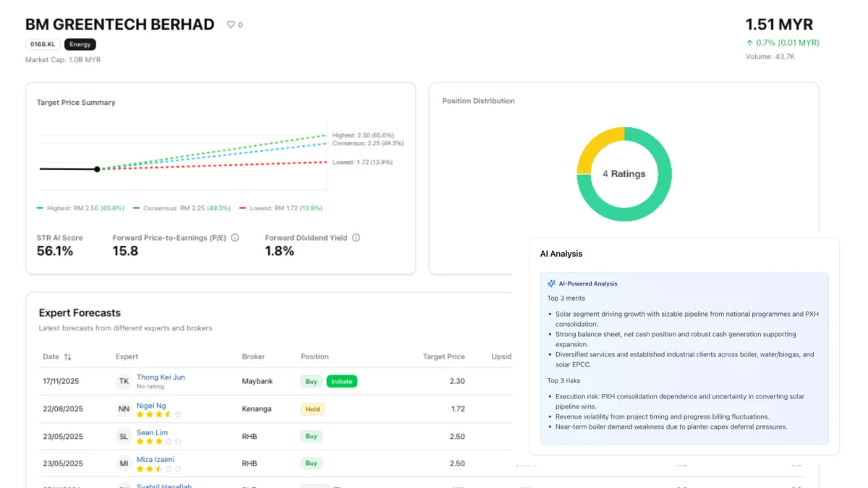
Task: Click the Energy sector tag
Action: click(x=80, y=44)
